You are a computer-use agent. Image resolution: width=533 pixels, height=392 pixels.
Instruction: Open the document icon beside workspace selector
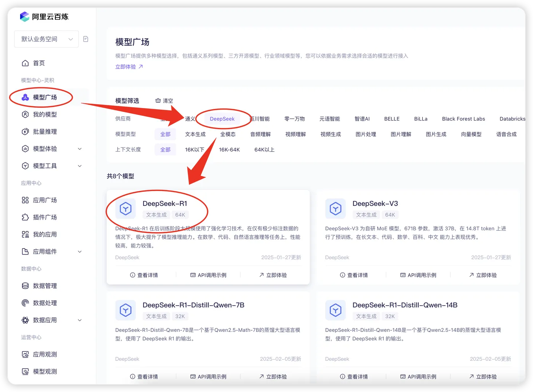pos(86,39)
